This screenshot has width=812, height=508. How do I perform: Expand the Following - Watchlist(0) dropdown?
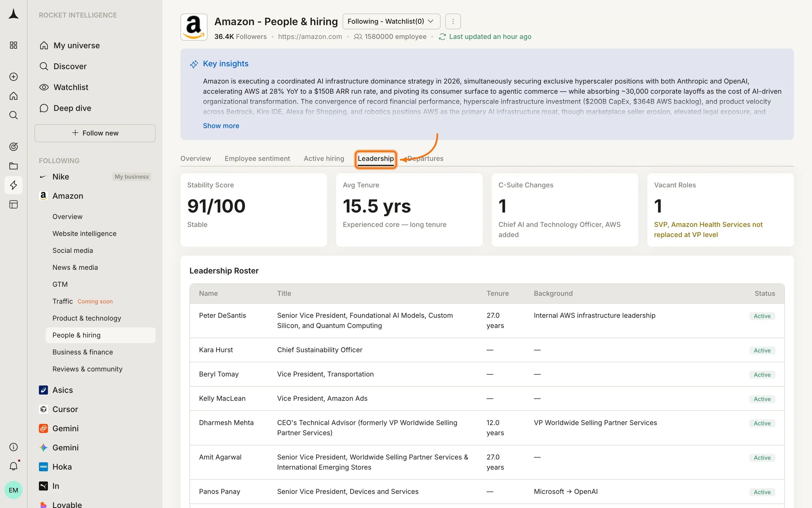[x=391, y=21]
